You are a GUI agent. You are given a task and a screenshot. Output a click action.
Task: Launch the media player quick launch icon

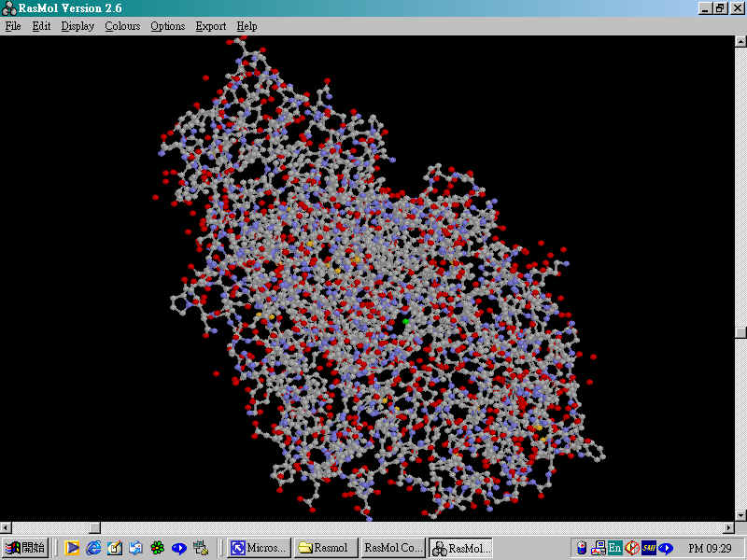tap(72, 548)
